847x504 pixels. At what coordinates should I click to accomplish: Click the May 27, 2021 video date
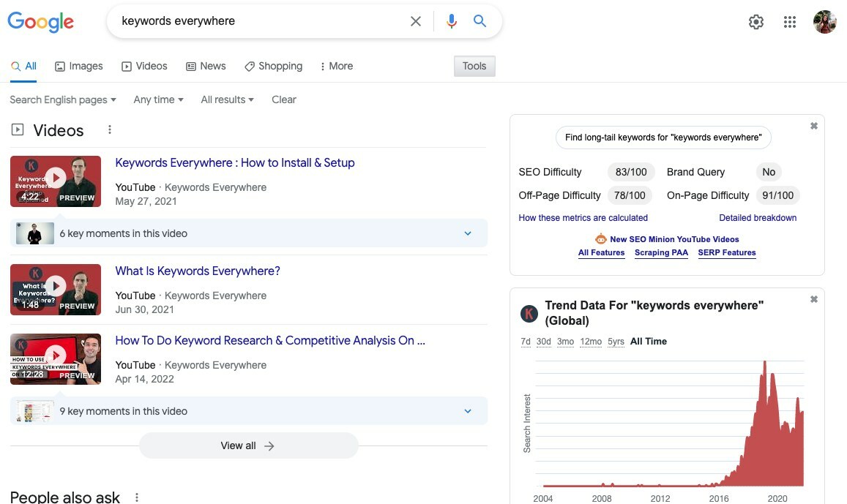146,201
